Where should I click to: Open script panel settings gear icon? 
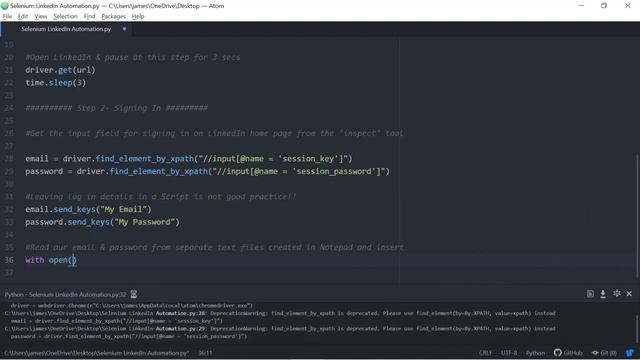tap(616, 293)
